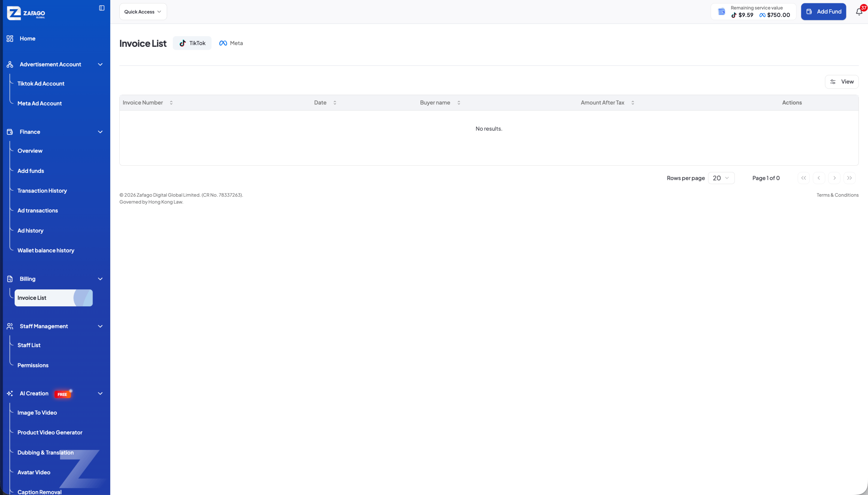The height and width of the screenshot is (495, 868).
Task: Click the Zafago Global logo
Action: (x=26, y=13)
